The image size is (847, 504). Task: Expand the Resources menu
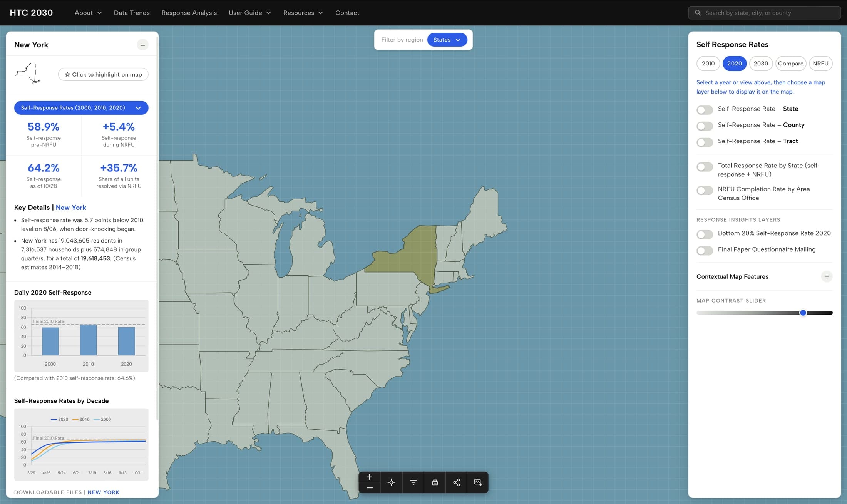pos(303,13)
